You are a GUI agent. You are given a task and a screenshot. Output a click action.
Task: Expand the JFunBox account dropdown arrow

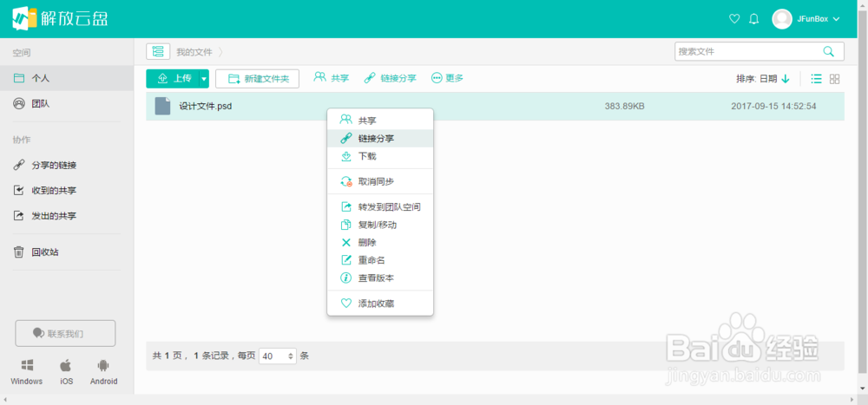click(836, 19)
